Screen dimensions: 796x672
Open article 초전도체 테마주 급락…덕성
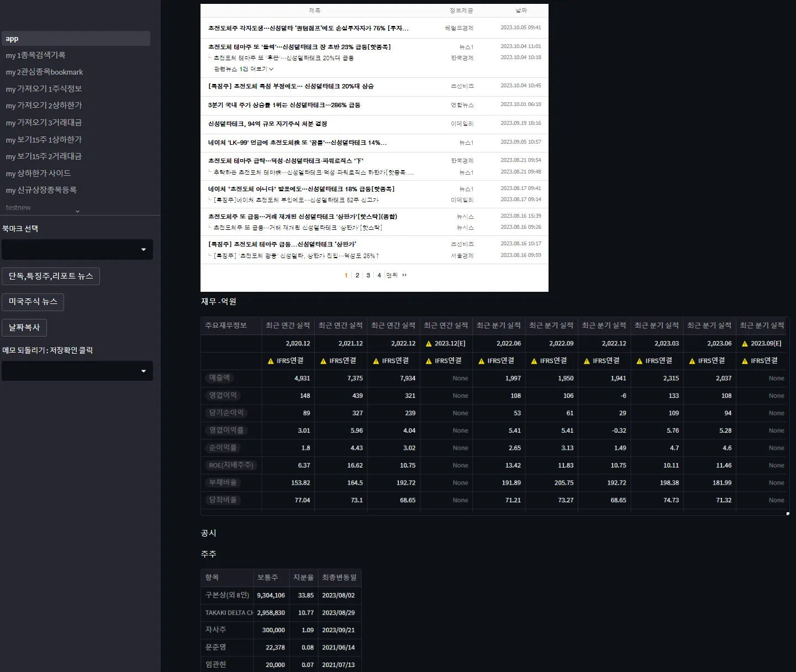(286, 161)
